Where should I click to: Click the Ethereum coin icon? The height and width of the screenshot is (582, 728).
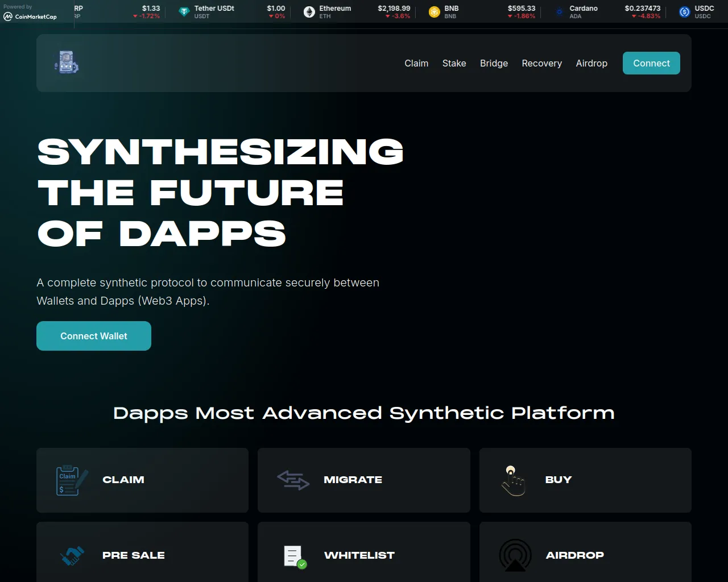click(309, 12)
